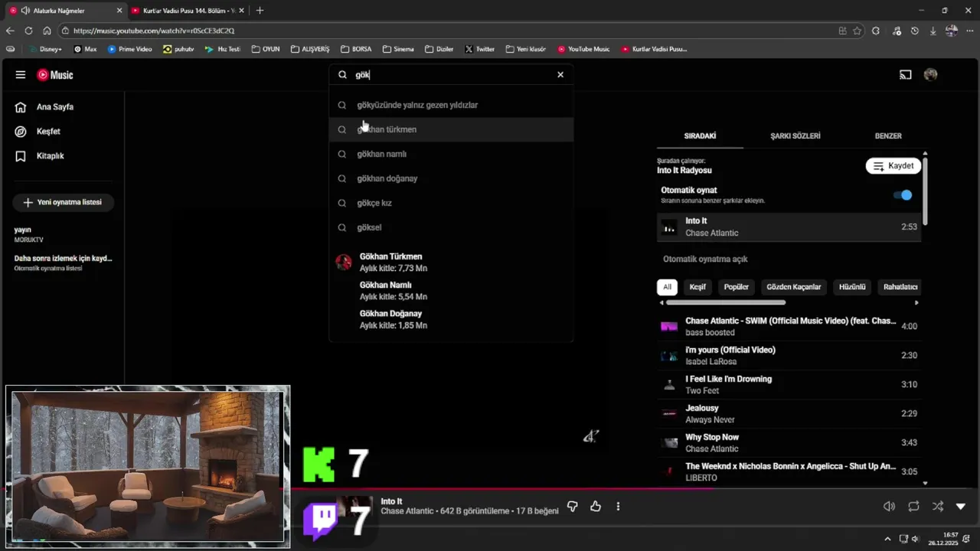Open the Twitter bookmark
Screen dimensions: 980x551
pyautogui.click(x=479, y=49)
